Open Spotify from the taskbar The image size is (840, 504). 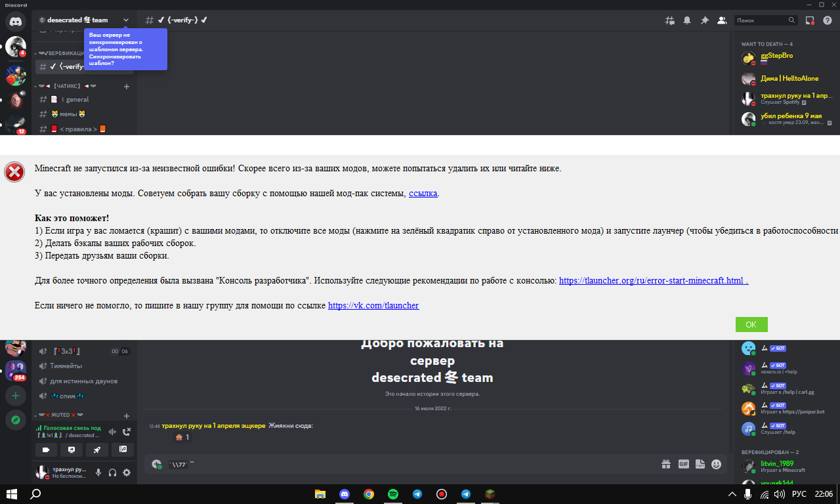(x=393, y=494)
